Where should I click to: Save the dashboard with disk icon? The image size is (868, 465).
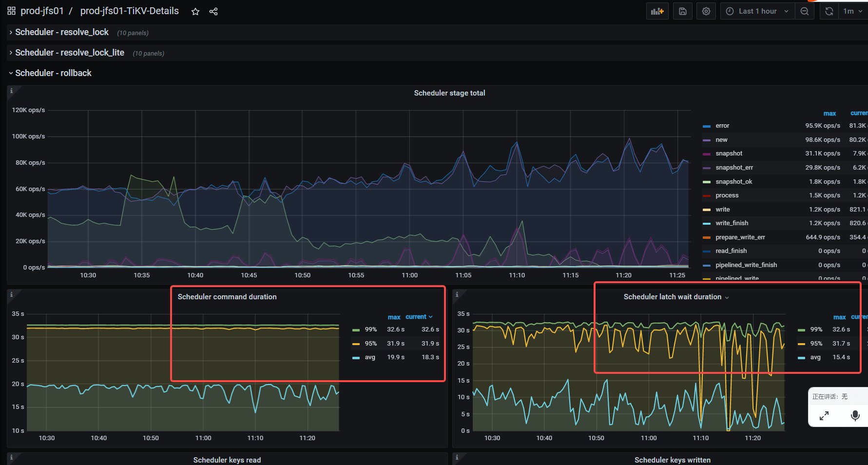pos(683,11)
